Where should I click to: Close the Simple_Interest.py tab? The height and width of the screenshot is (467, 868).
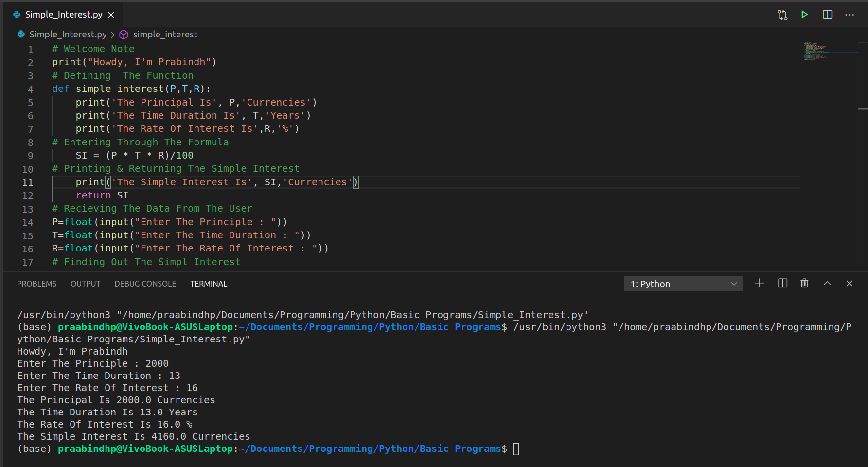(111, 15)
